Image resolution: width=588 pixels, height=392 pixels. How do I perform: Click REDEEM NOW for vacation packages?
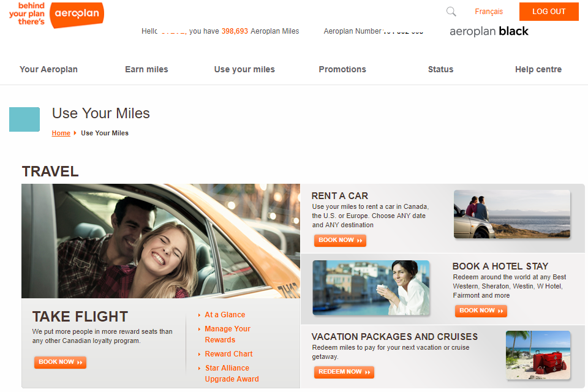[344, 372]
